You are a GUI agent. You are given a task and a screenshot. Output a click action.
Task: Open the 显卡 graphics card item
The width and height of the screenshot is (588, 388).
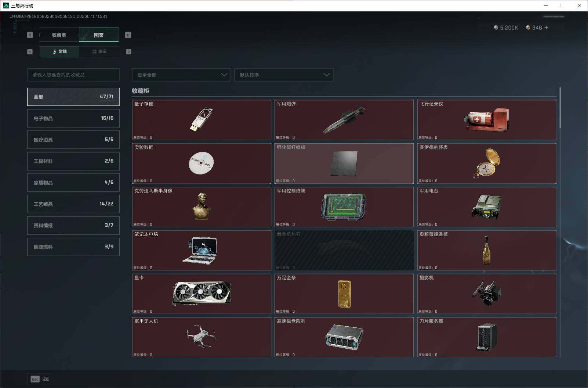coord(202,294)
